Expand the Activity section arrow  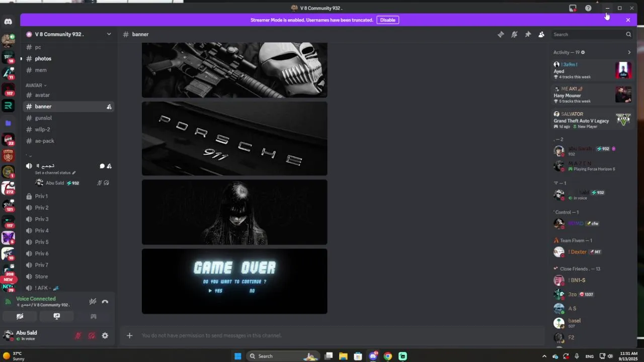click(629, 52)
